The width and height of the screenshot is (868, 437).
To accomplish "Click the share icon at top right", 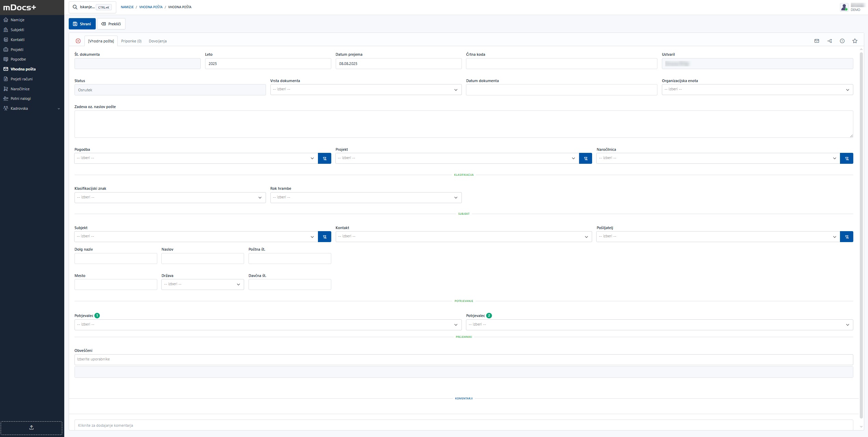I will click(829, 41).
